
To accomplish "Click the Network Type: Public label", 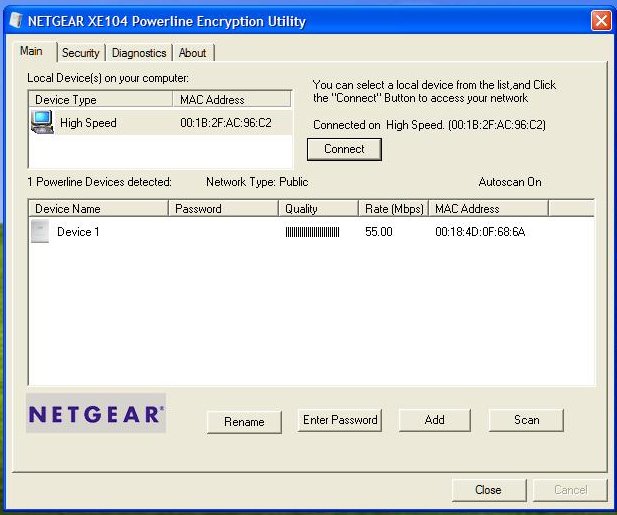I will (257, 182).
